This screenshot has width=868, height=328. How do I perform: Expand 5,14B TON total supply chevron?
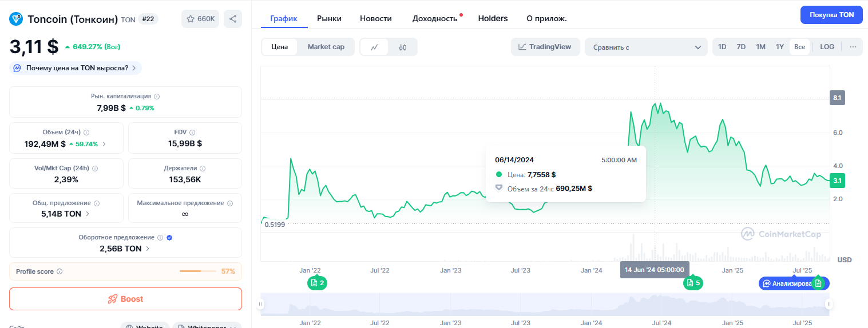pyautogui.click(x=88, y=214)
